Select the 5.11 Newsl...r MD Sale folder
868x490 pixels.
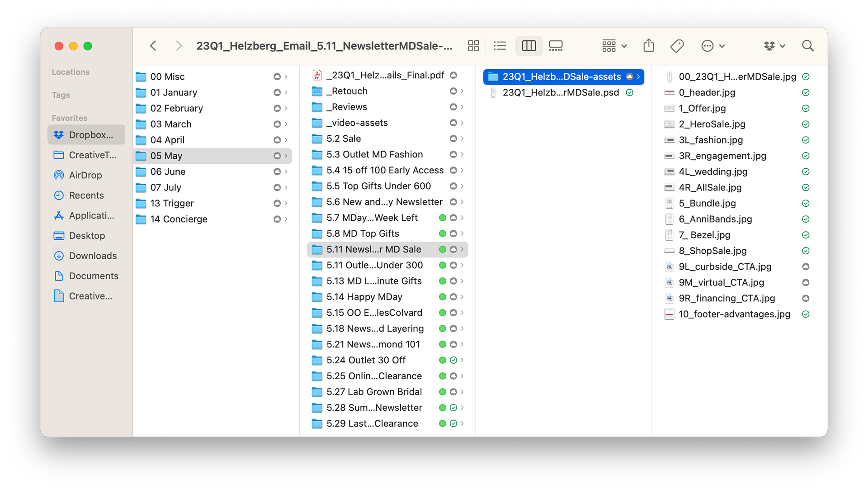(387, 249)
